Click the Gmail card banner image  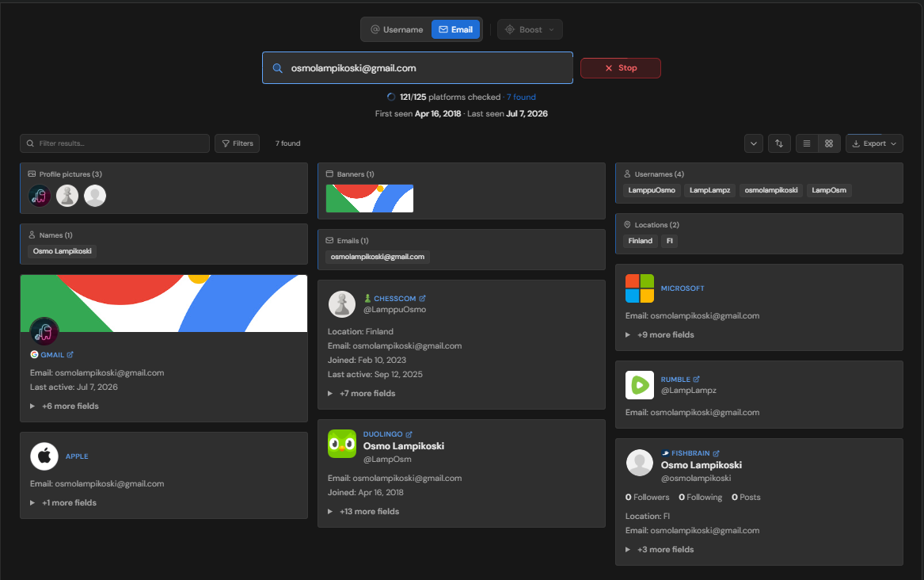(164, 303)
